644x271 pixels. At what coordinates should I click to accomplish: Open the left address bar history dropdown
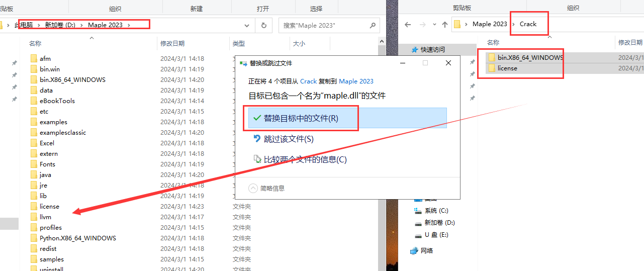[247, 25]
